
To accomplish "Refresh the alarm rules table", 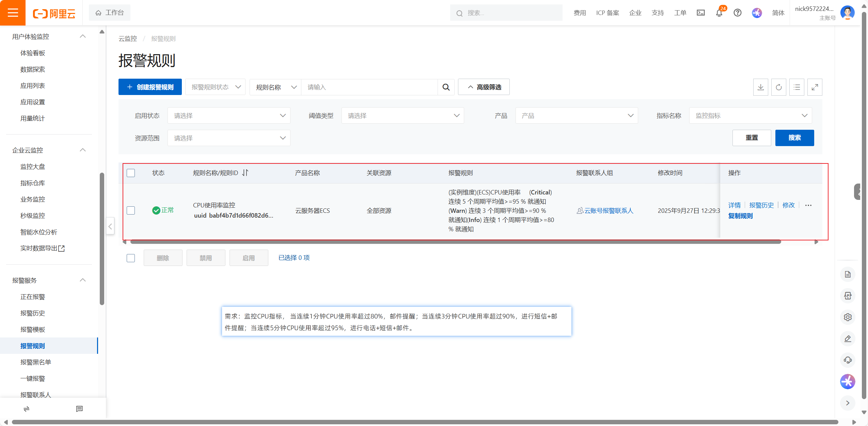I will point(778,87).
